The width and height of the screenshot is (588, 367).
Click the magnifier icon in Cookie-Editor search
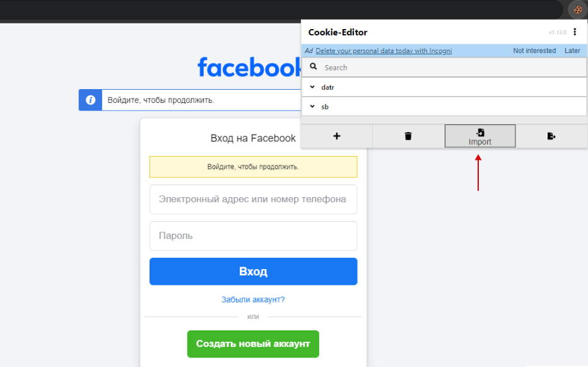point(313,67)
